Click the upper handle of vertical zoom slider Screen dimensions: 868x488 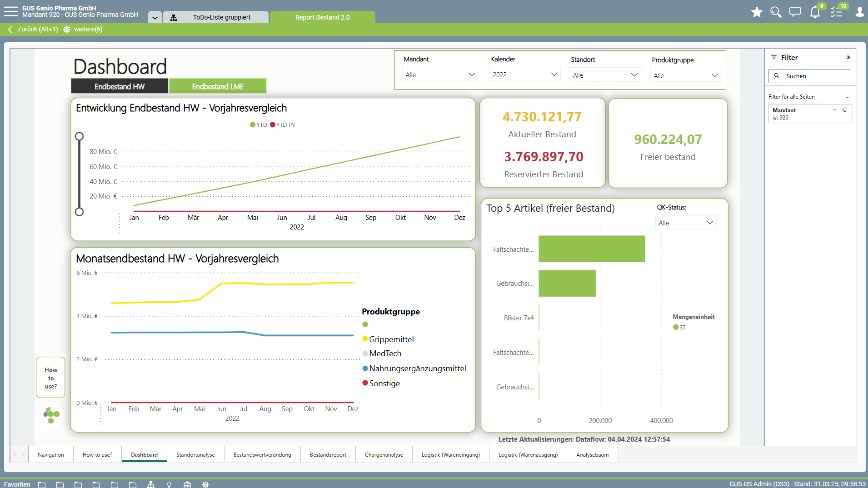click(79, 136)
